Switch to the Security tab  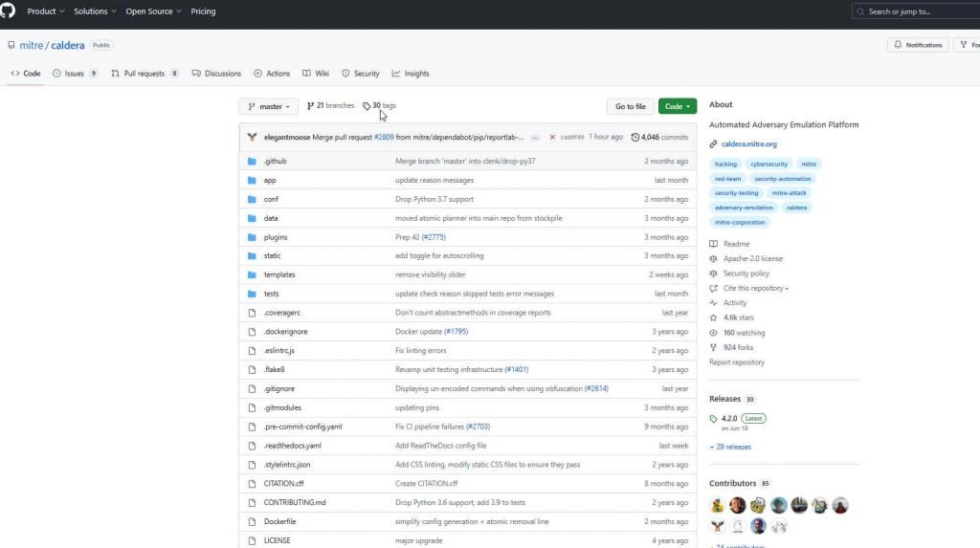tap(361, 74)
